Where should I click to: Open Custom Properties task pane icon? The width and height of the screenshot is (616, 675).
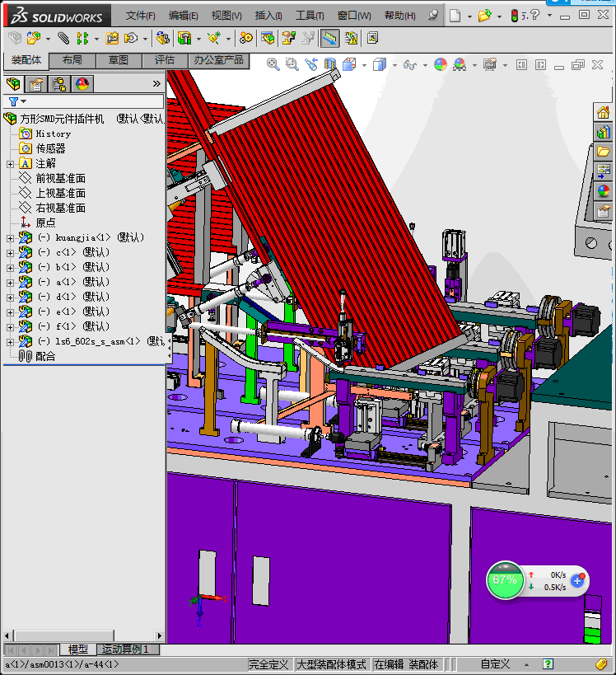(603, 211)
